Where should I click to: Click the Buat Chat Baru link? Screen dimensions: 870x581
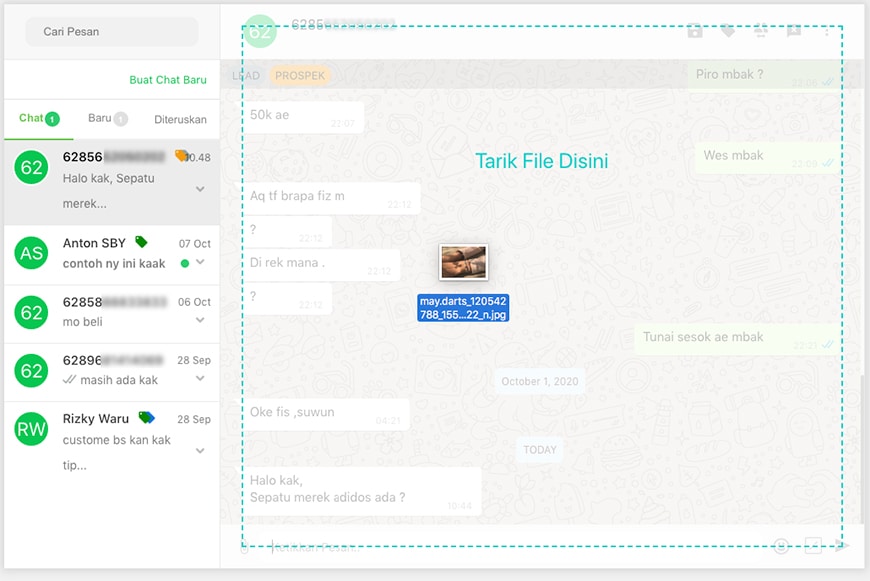[x=168, y=80]
